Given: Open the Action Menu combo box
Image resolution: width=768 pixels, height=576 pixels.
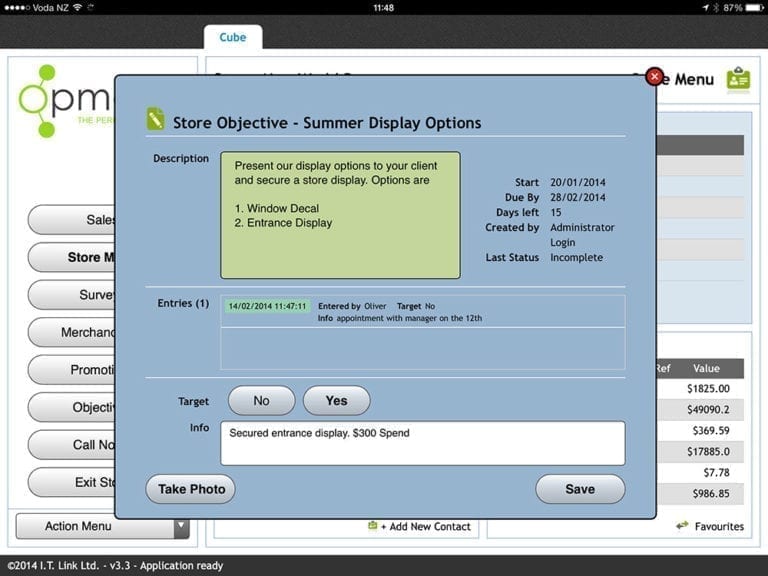Looking at the screenshot, I should click(103, 526).
